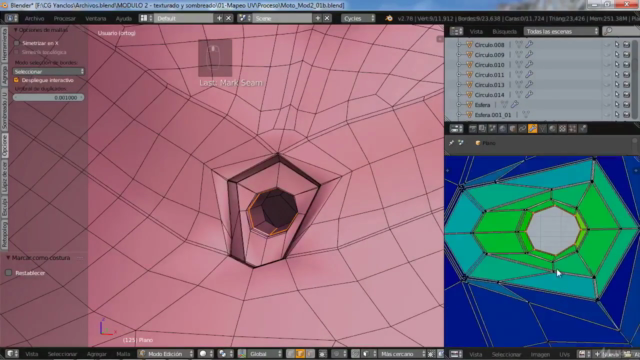Open the Procesar menu
Image resolution: width=640 pixels, height=360 pixels.
point(64,18)
